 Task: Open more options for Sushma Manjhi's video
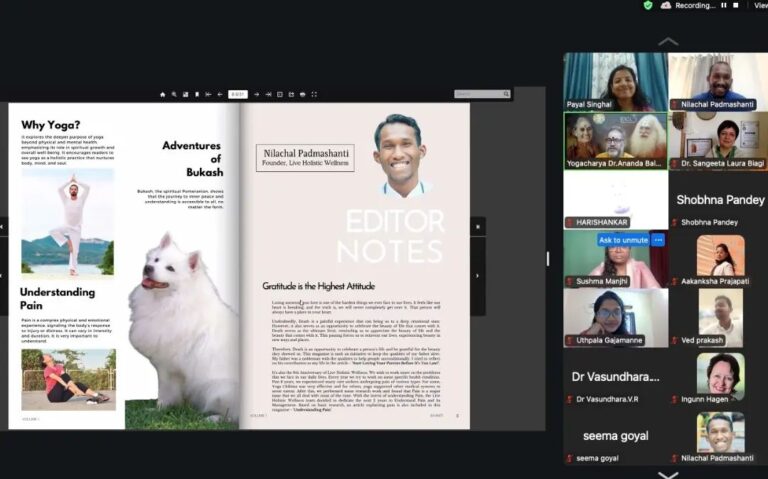click(658, 240)
